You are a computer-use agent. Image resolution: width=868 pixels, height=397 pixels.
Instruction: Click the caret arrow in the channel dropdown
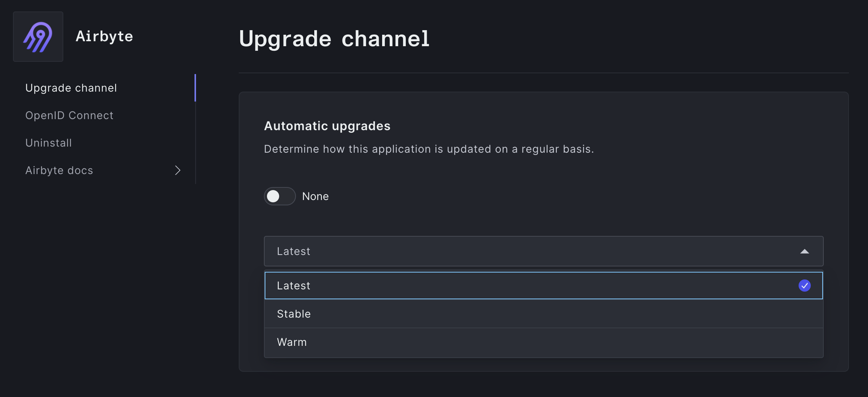(x=804, y=251)
